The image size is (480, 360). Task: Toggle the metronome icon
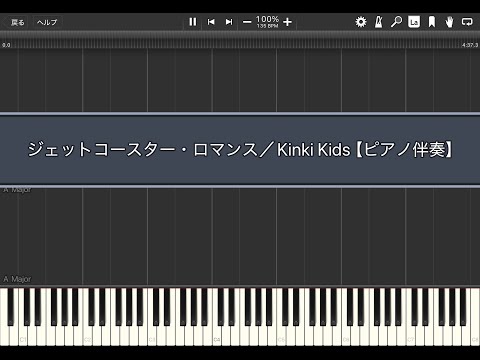(379, 22)
